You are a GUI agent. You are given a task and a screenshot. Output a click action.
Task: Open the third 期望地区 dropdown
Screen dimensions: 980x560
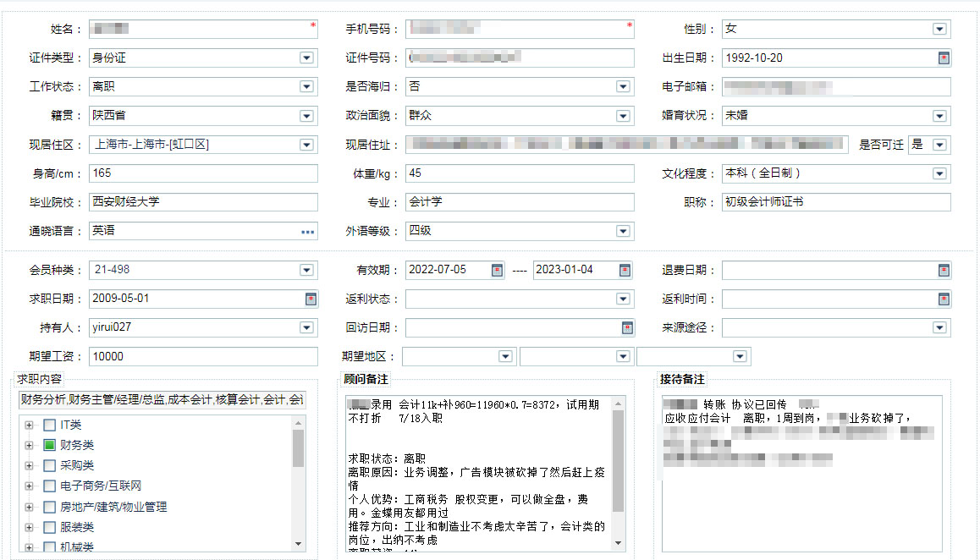740,356
